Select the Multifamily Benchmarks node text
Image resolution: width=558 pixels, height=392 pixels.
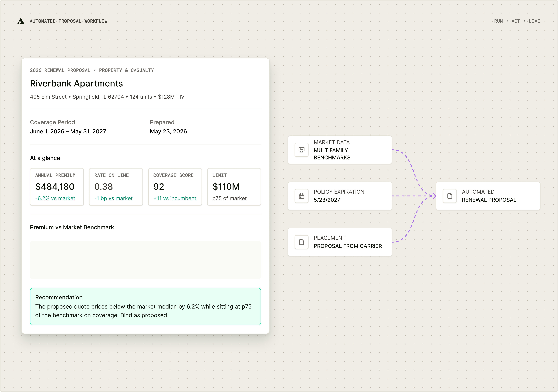[x=332, y=154]
